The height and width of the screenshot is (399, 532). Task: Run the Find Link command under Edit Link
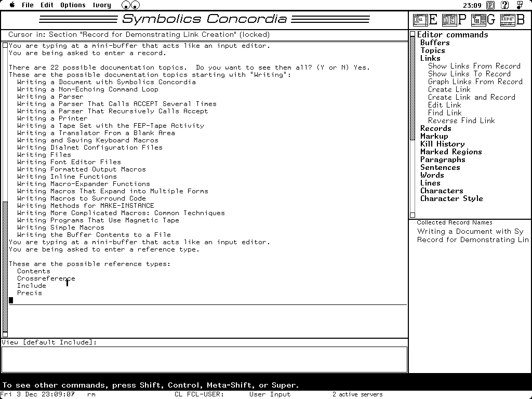(x=445, y=113)
